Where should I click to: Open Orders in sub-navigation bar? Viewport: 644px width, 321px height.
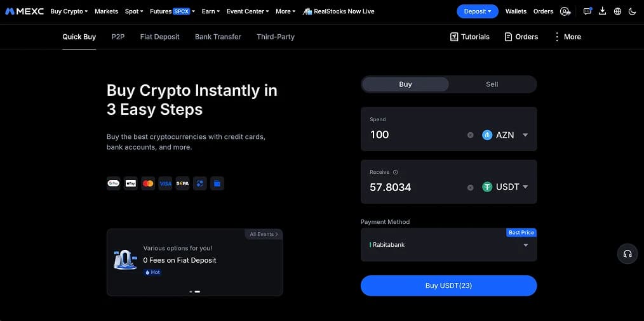[521, 37]
